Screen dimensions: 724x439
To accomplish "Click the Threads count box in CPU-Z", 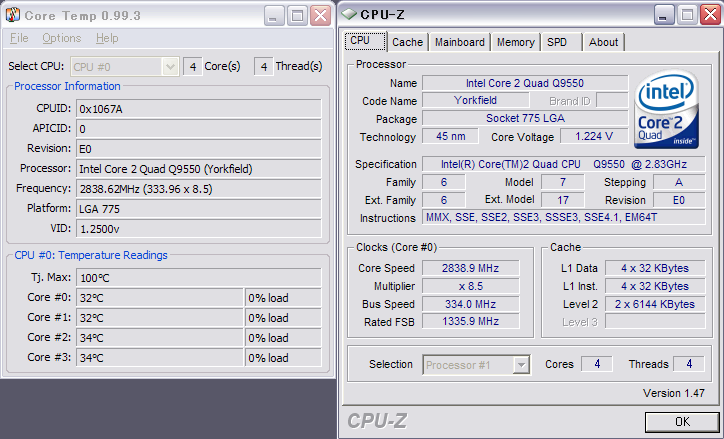I will tap(689, 364).
